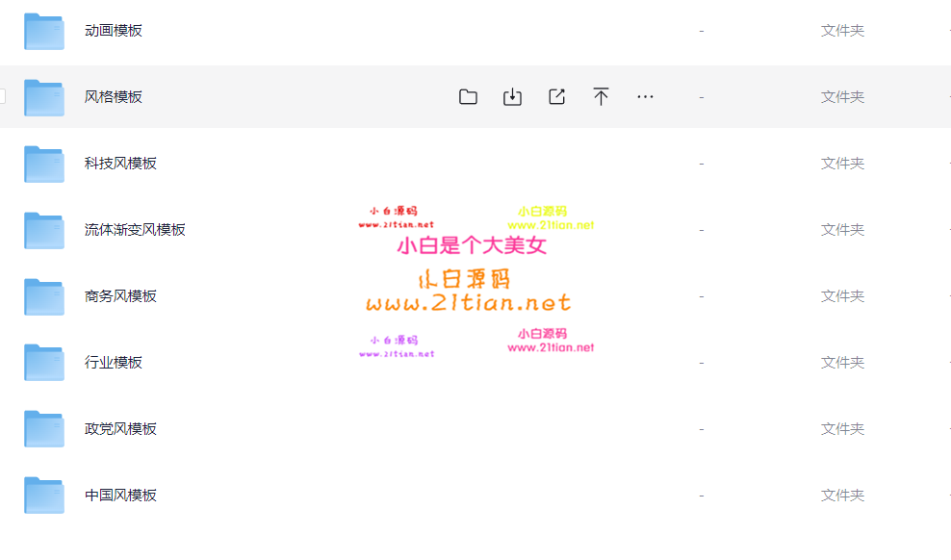Click the pin-to-top arrow icon on 风格模板 row

click(x=601, y=97)
